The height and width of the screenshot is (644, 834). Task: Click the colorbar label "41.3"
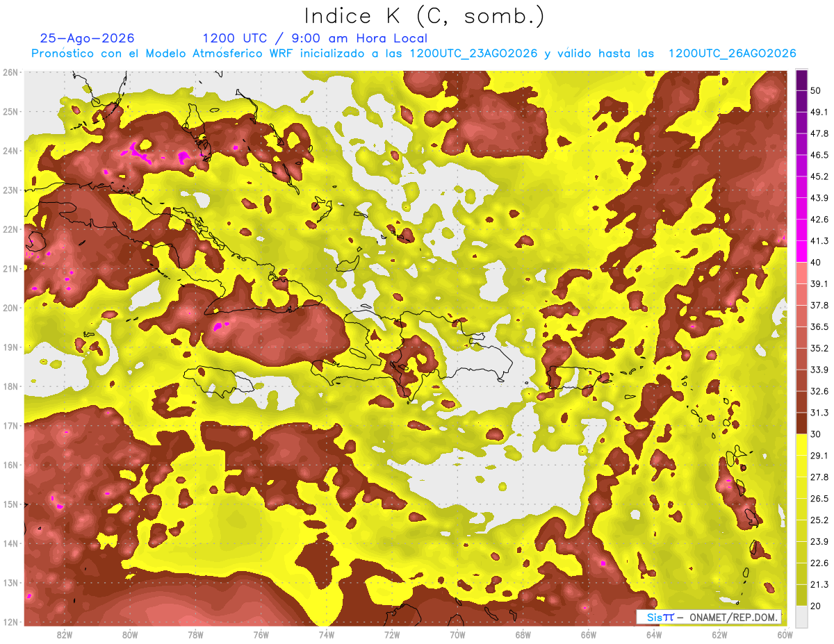819,241
